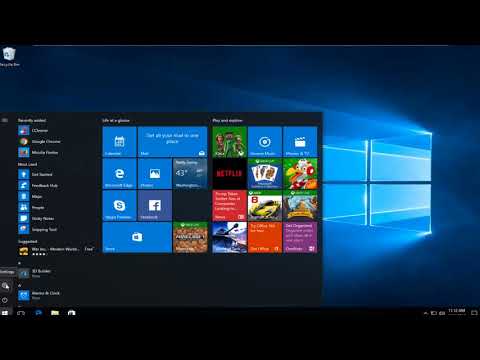
Task: Click the 'Life at a glance' group header
Action: pos(116,120)
